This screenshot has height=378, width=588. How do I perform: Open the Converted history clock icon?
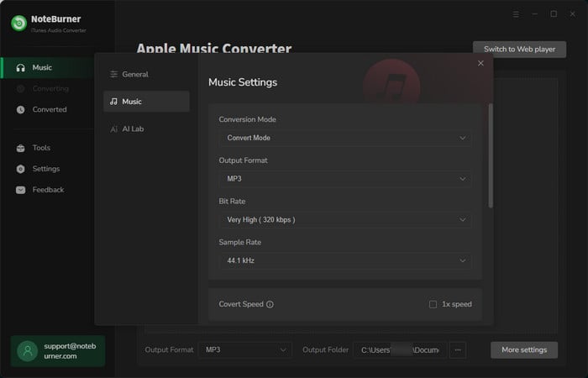tap(21, 109)
